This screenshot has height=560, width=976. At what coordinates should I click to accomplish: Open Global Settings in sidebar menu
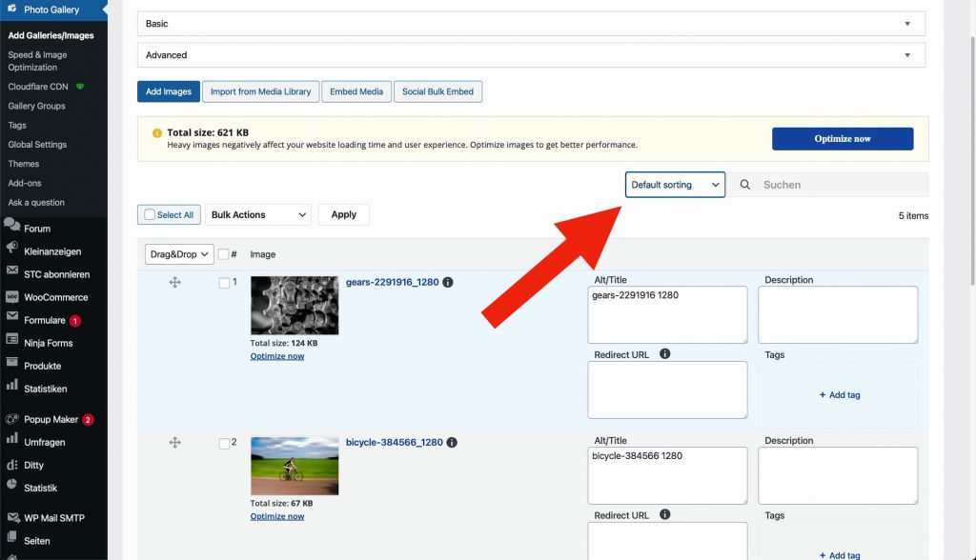click(37, 145)
